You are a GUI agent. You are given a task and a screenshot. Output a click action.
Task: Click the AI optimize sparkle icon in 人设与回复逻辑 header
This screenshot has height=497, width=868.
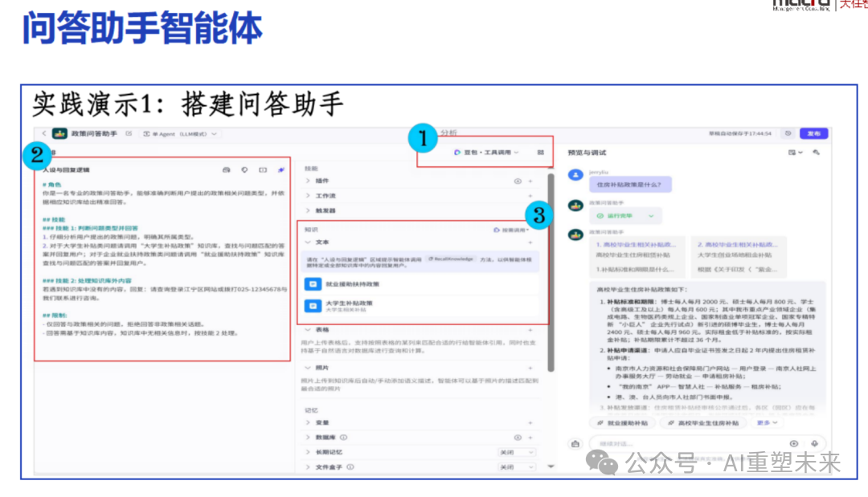[280, 169]
